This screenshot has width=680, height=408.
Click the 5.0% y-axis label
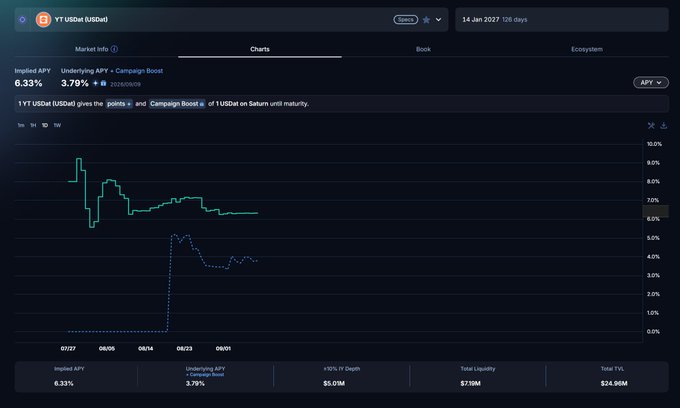653,238
